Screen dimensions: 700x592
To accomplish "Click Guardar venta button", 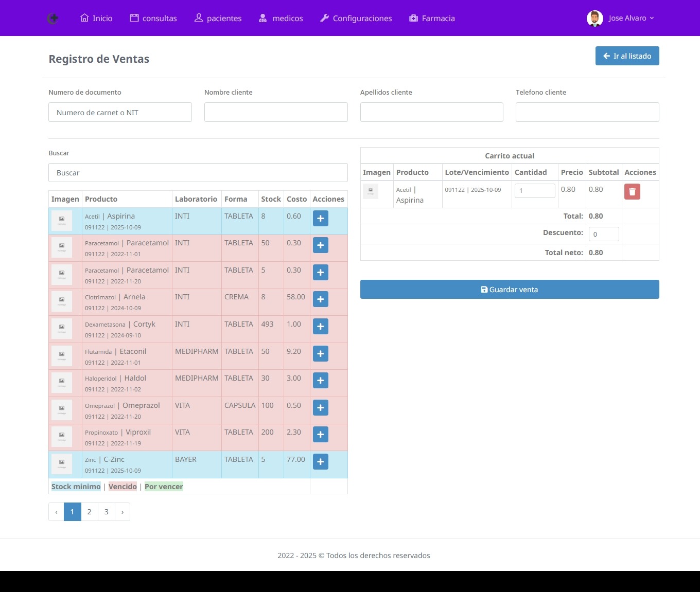I will [x=509, y=290].
